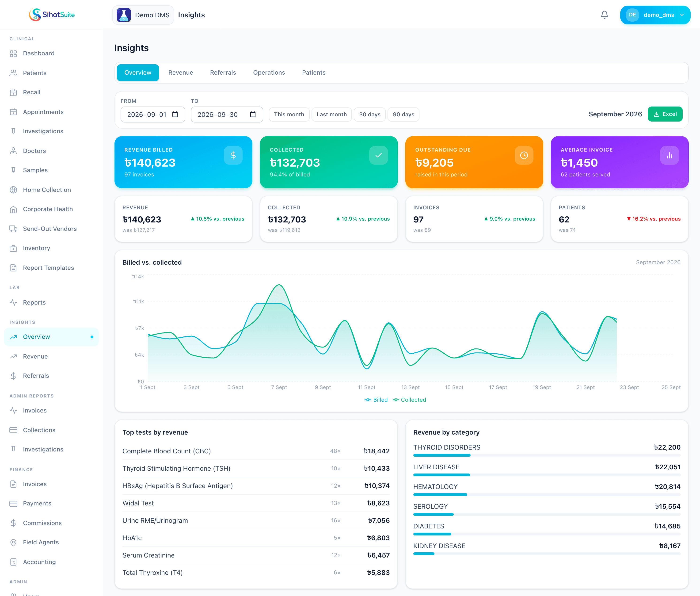Image resolution: width=700 pixels, height=596 pixels.
Task: Open the Demo DMS flask logo
Action: coord(124,15)
